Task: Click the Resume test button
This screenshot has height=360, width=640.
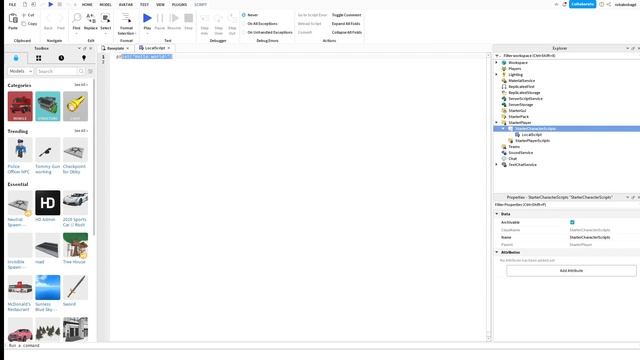Action: 174,18
